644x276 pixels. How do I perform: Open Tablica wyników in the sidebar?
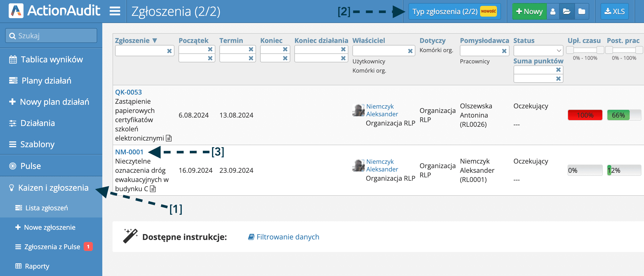(x=51, y=60)
